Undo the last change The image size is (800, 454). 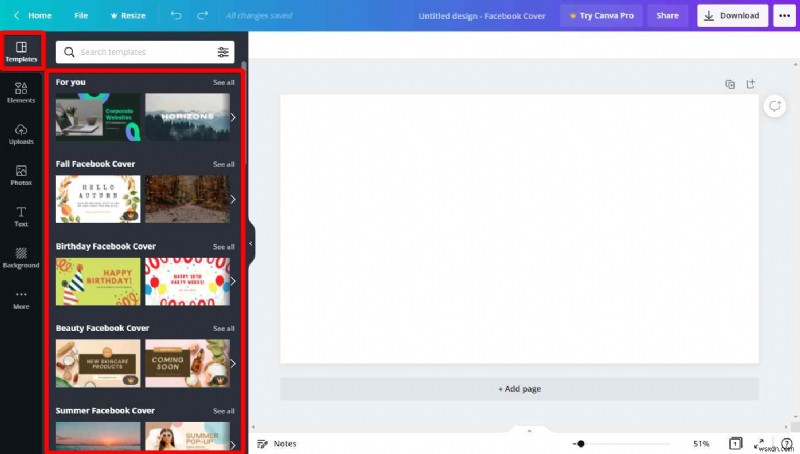pyautogui.click(x=176, y=15)
